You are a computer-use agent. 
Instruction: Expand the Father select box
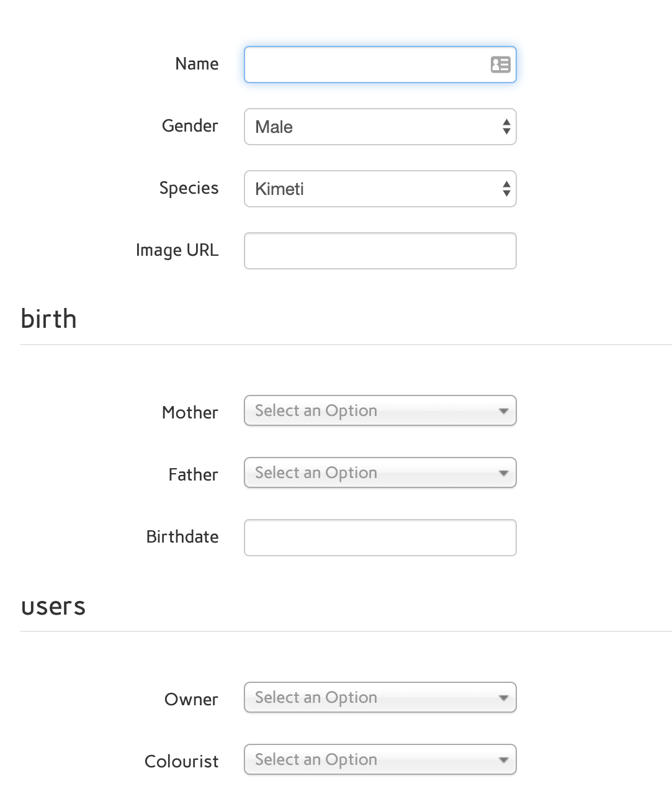[380, 473]
